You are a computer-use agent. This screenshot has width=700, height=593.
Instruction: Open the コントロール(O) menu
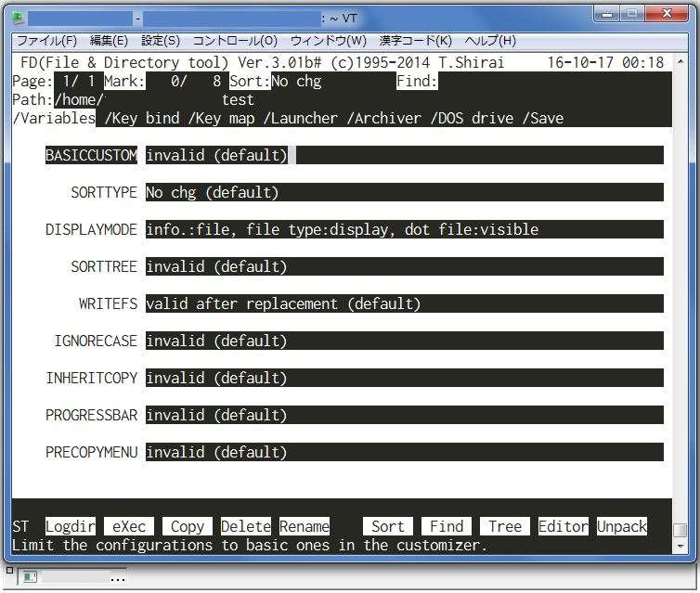pos(235,41)
